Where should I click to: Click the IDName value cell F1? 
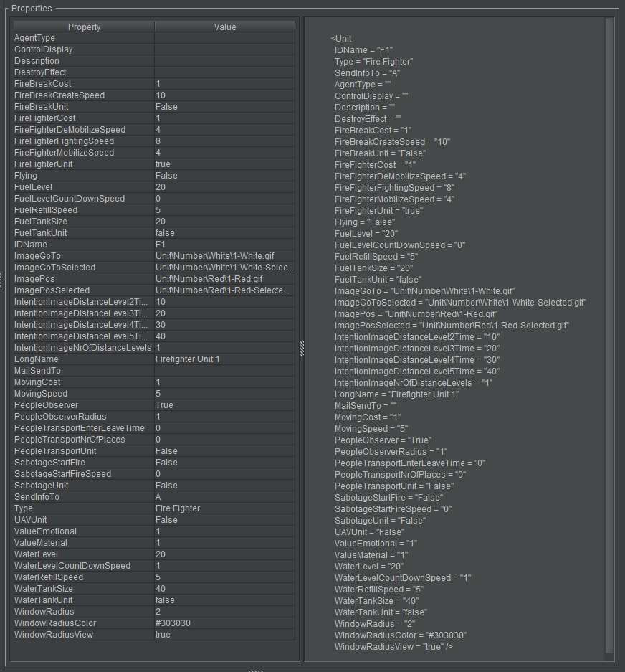click(x=224, y=245)
